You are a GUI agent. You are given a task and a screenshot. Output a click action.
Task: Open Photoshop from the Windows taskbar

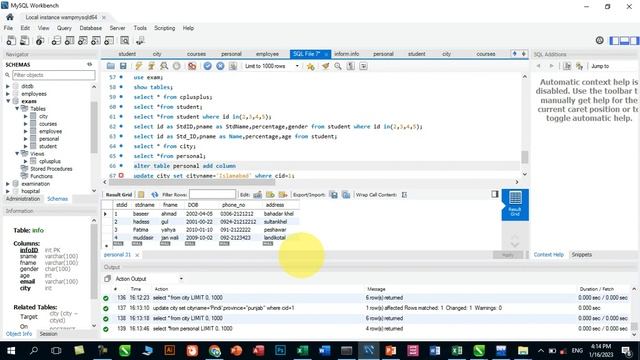(280, 351)
